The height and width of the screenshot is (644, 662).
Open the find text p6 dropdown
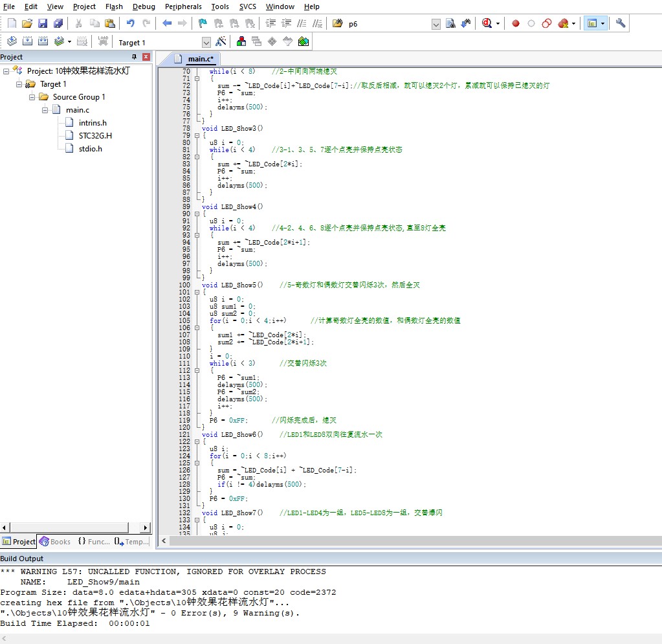[436, 24]
